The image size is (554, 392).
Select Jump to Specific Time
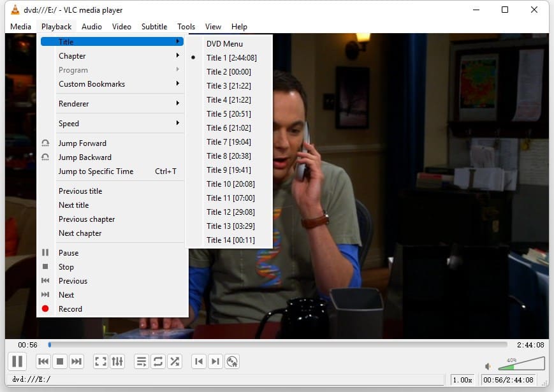[96, 171]
